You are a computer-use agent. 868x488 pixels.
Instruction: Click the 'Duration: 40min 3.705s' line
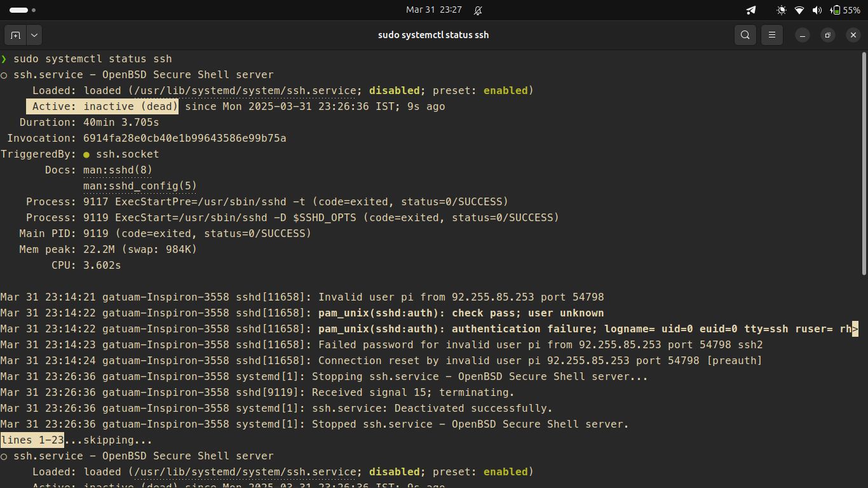point(90,123)
